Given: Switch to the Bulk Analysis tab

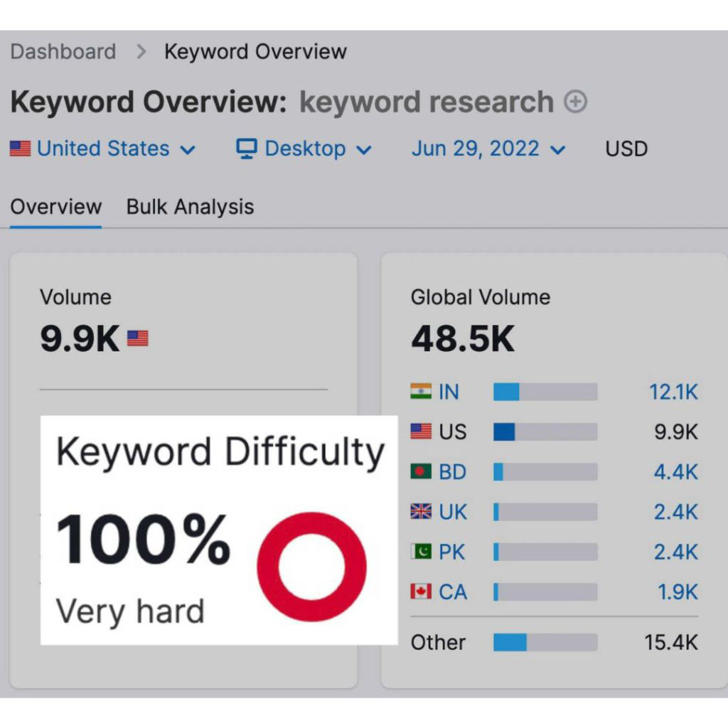Looking at the screenshot, I should point(189,207).
